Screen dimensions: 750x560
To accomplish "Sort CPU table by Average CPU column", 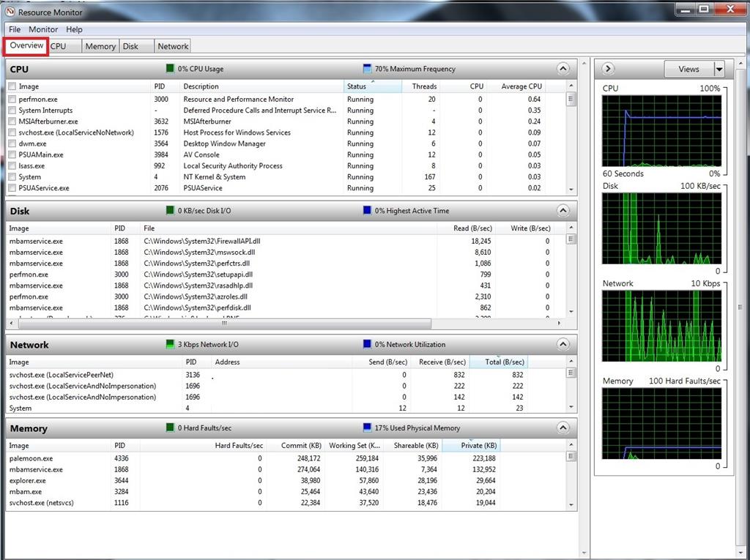I will click(516, 86).
